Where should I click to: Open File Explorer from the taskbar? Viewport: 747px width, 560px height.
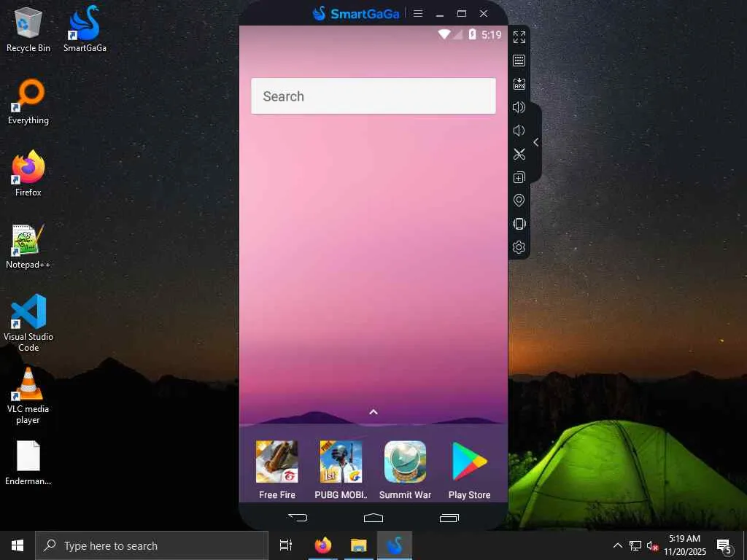click(x=359, y=545)
